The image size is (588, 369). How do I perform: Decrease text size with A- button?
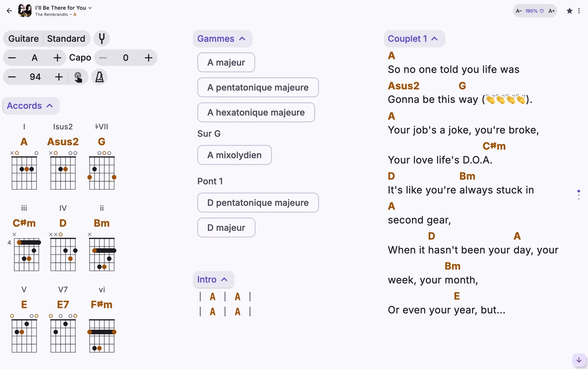[519, 11]
